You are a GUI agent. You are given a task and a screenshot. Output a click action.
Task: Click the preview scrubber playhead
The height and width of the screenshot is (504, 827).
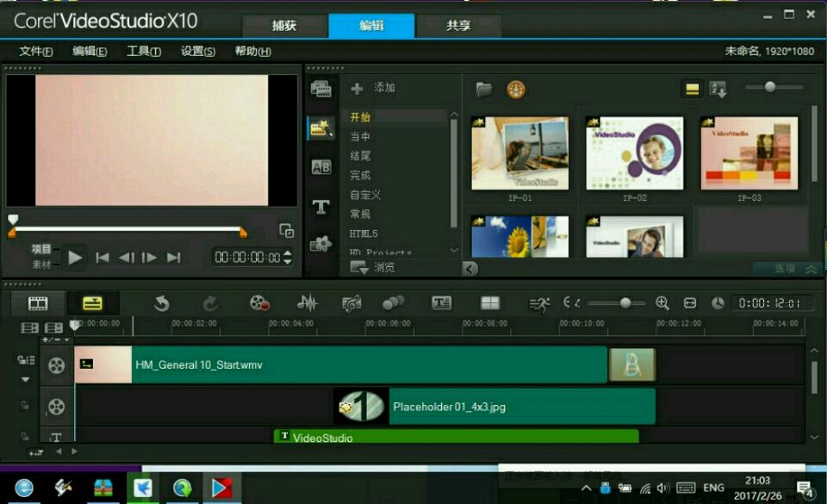coord(13,220)
